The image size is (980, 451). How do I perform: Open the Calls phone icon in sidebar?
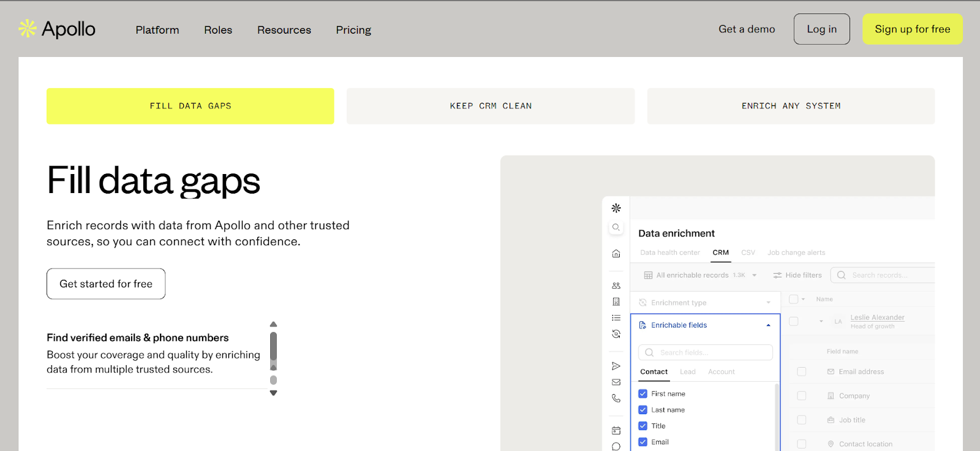[616, 398]
